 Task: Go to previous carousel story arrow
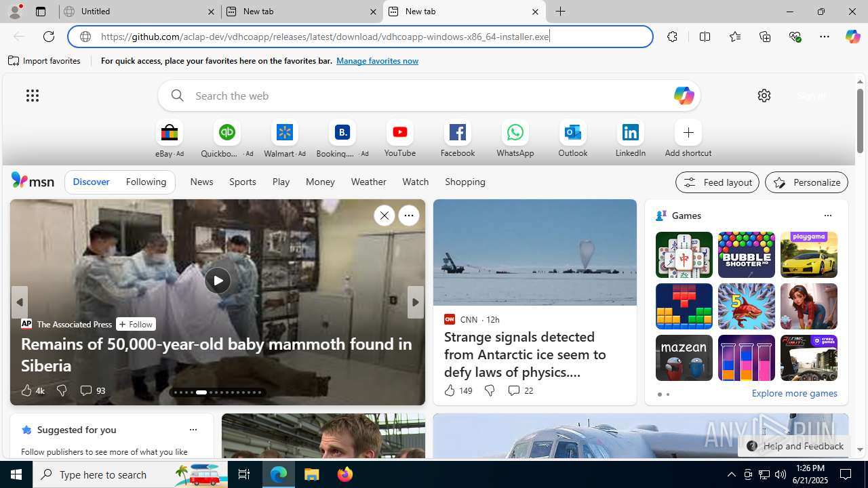tap(20, 302)
